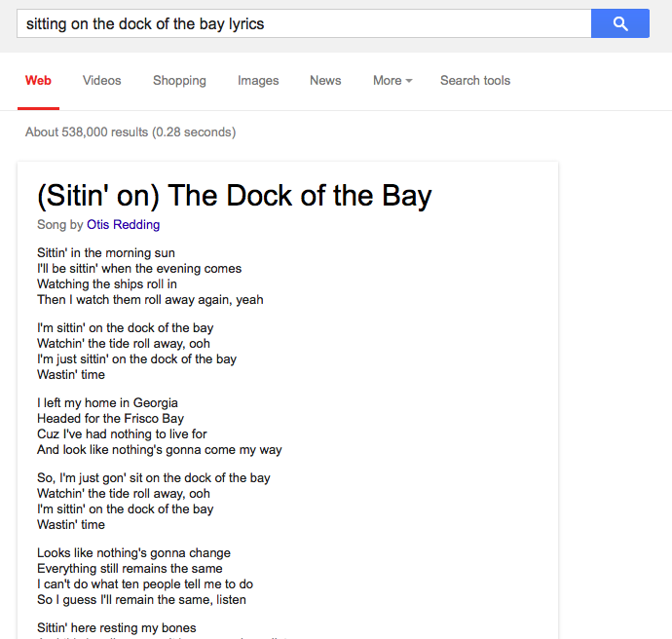The height and width of the screenshot is (639, 672).
Task: Switch to the Images tab
Action: (x=258, y=81)
